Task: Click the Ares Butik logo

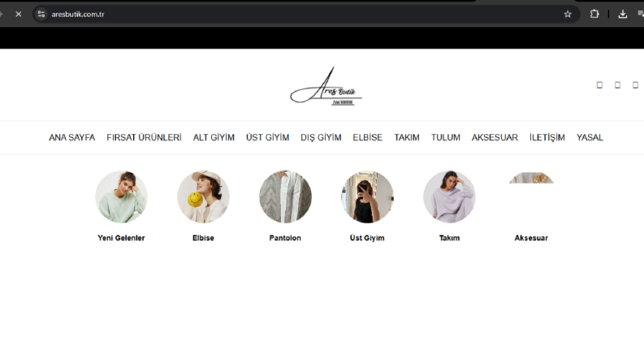Action: [326, 86]
